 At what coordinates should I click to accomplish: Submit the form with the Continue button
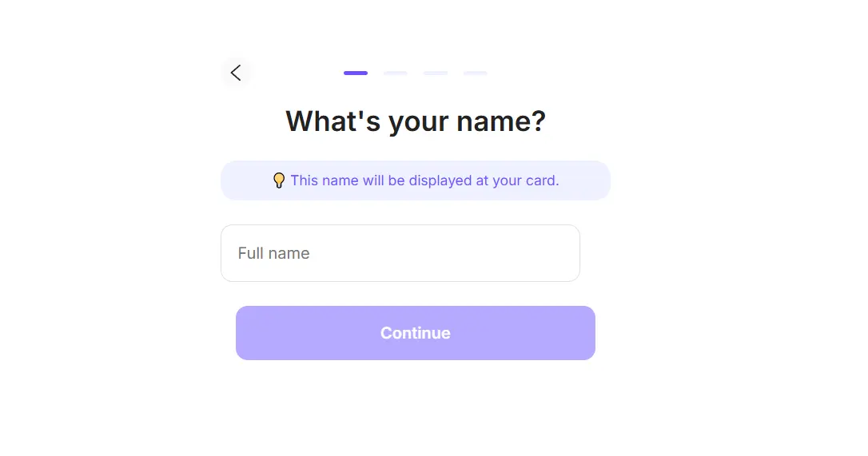415,332
